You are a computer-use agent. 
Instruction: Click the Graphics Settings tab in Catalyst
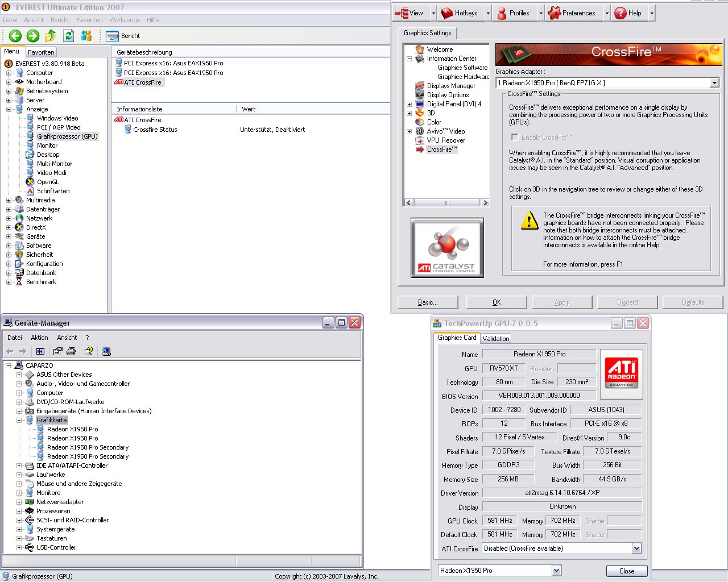(427, 33)
